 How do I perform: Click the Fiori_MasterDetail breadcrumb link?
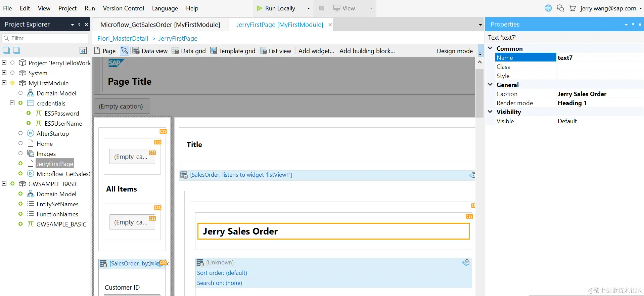point(123,38)
